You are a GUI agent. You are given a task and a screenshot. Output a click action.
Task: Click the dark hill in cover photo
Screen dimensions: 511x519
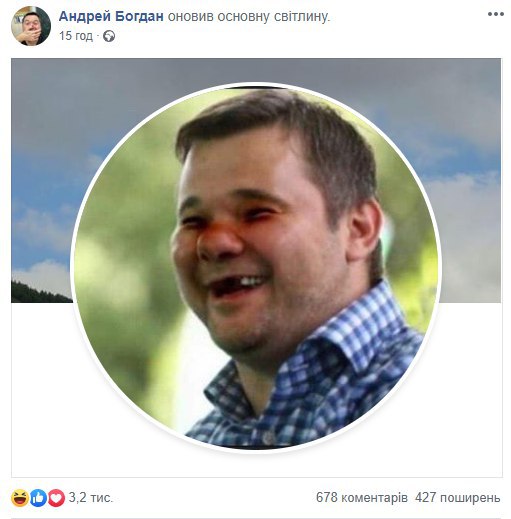pos(40,293)
